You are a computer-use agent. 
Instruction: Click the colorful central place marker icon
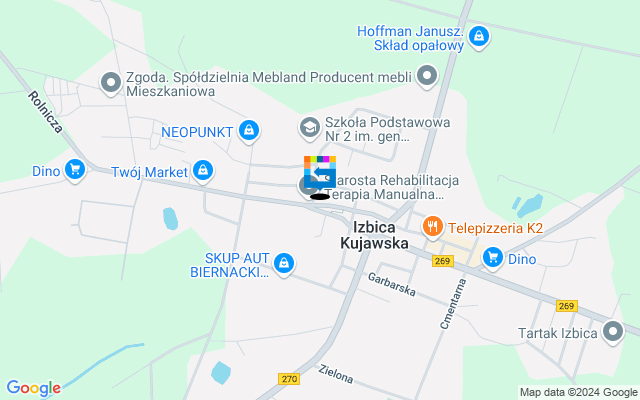(x=320, y=172)
